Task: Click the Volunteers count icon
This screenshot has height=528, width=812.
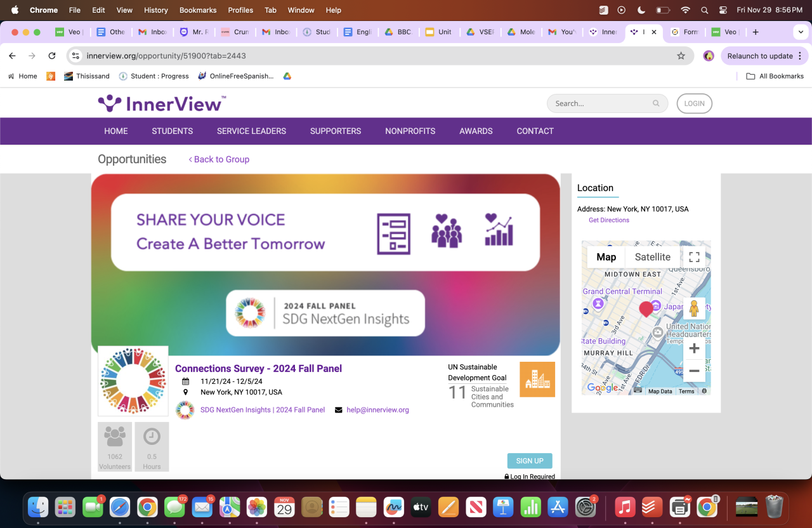Action: coord(115,437)
